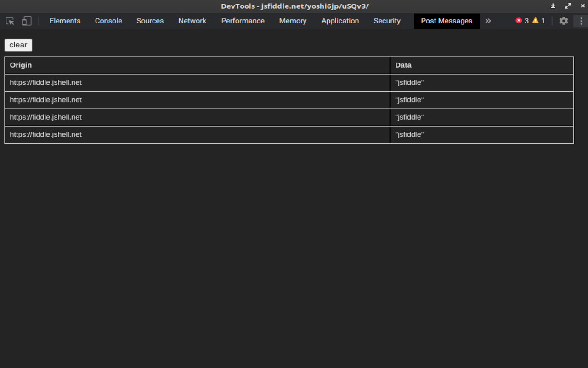Click the undock DevTools arrows icon
The image size is (588, 368).
coord(568,6)
